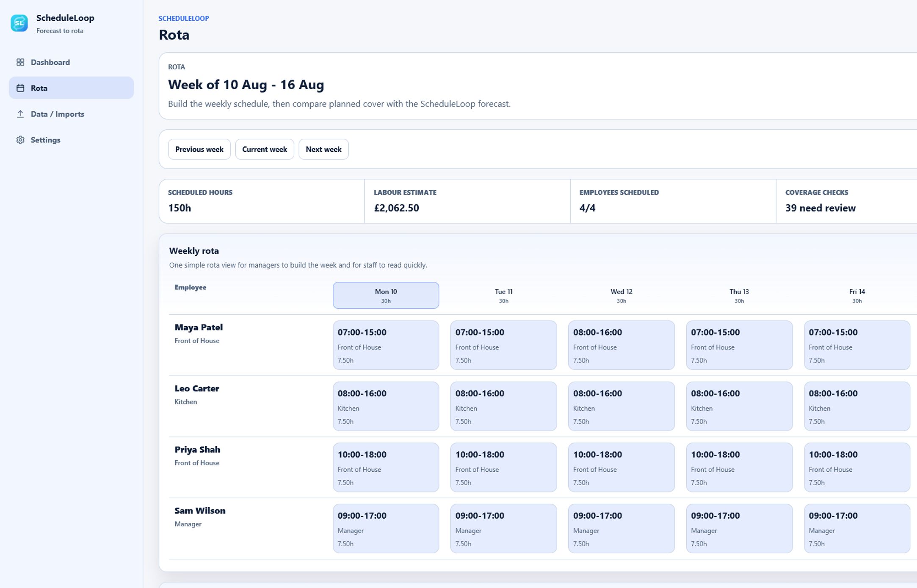
Task: Select the Thu 13 day header
Action: (739, 295)
